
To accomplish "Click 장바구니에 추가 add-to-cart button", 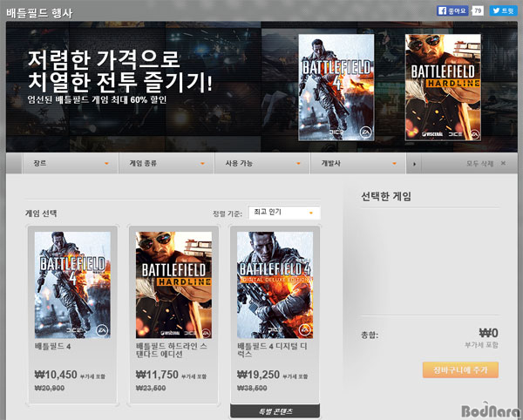I will click(460, 370).
